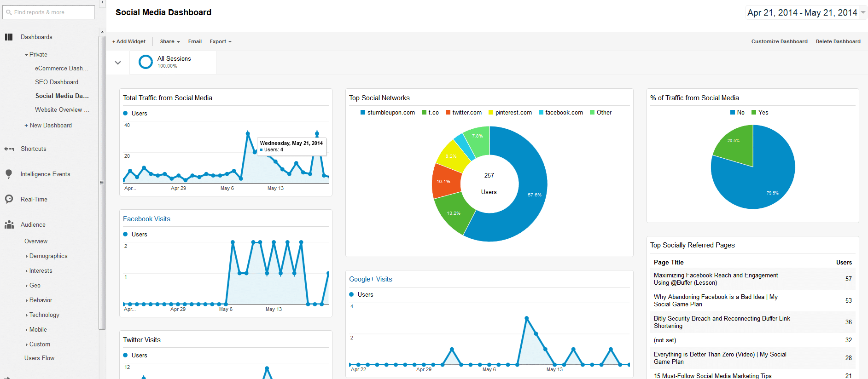Click the facebook.com legend swatch
This screenshot has height=379, width=868.
click(x=541, y=112)
